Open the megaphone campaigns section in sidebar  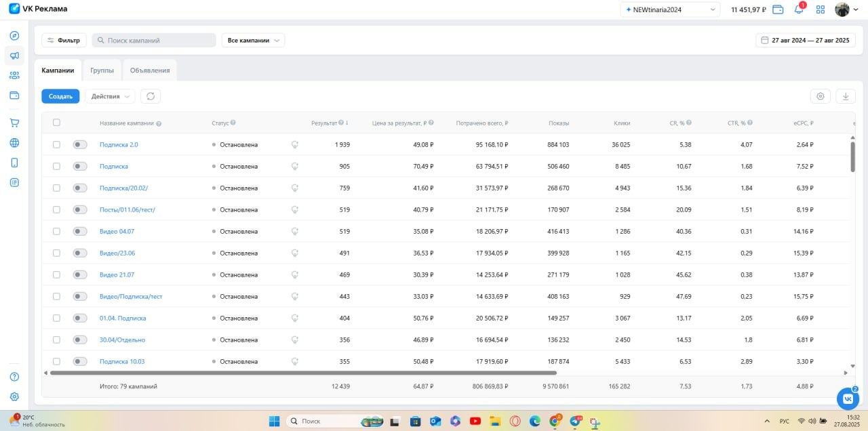coord(14,56)
